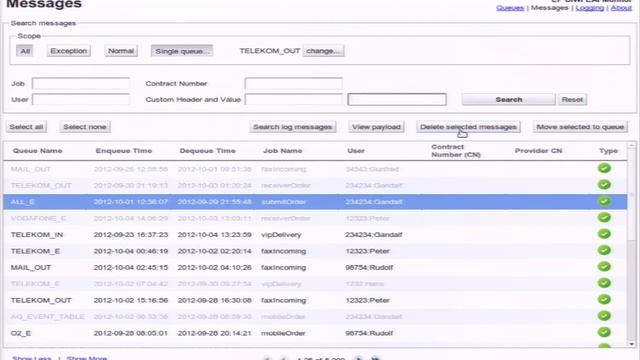Click the green type icon in the VODAFONE_E row
Screen dimensions: 640x360
(604, 218)
